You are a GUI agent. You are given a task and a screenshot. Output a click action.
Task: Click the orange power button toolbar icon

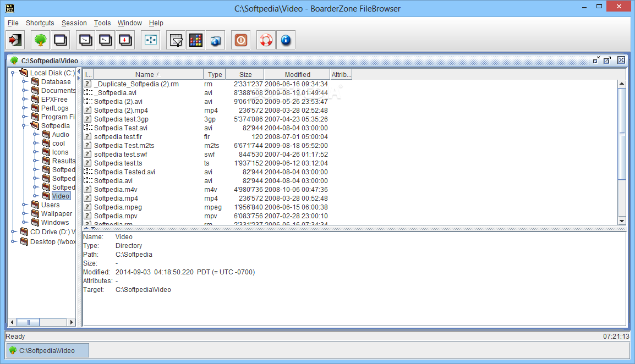[x=241, y=40]
